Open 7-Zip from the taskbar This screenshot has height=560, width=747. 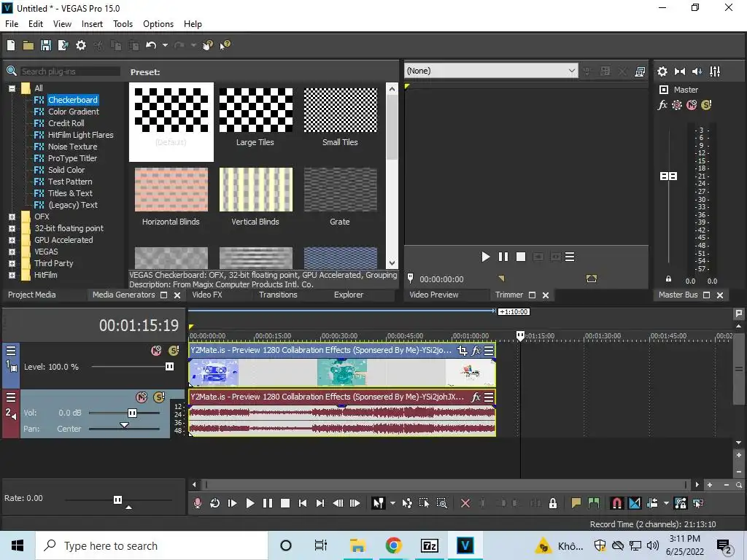pyautogui.click(x=429, y=545)
